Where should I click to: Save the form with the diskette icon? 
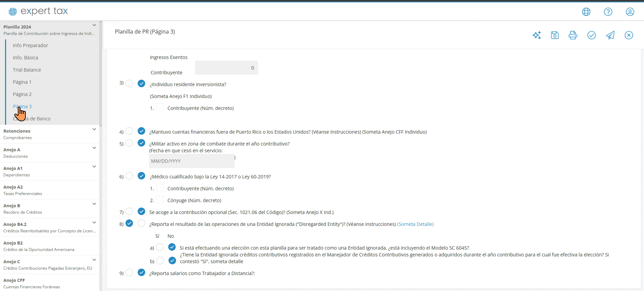pos(555,35)
